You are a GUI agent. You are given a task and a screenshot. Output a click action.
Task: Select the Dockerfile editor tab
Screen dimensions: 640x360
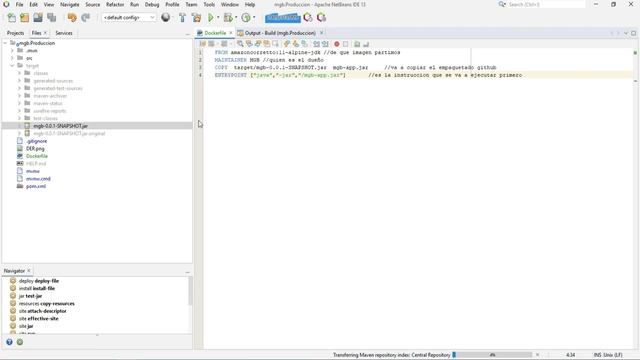215,33
